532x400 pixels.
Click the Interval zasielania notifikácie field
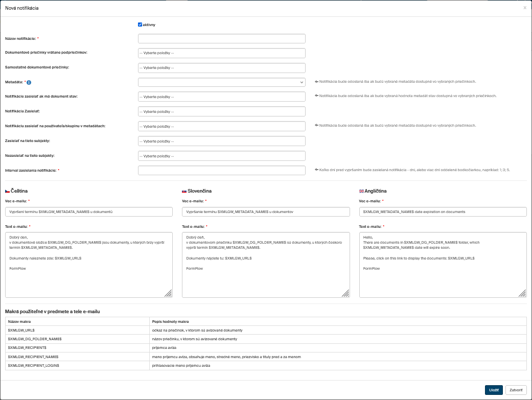click(x=221, y=171)
